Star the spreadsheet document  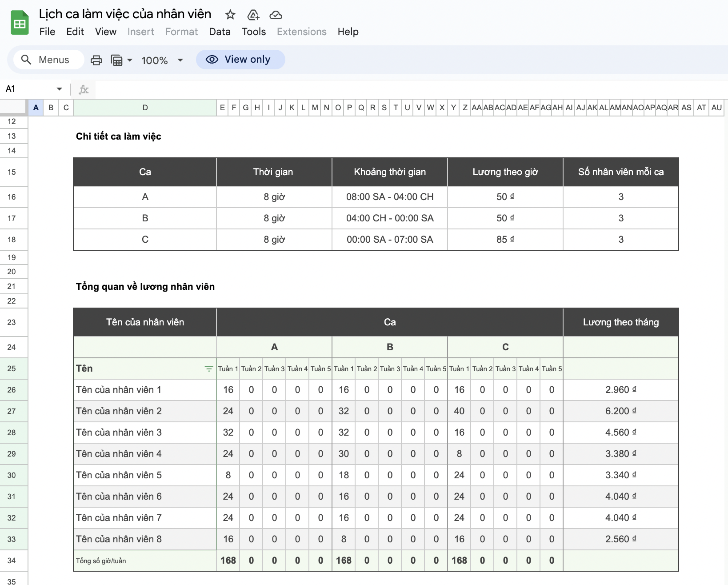230,15
